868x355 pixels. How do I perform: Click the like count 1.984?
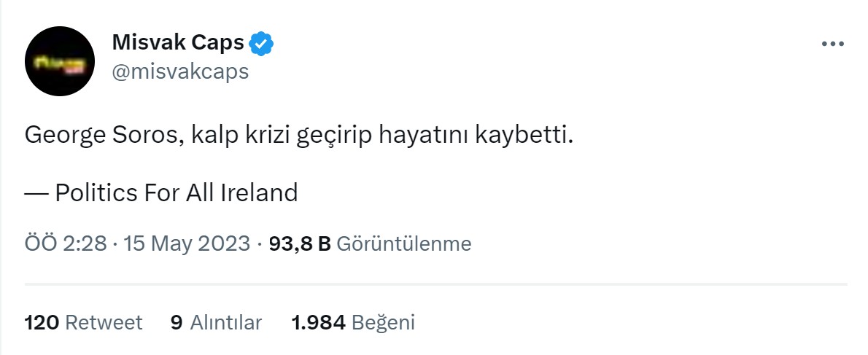(x=317, y=322)
